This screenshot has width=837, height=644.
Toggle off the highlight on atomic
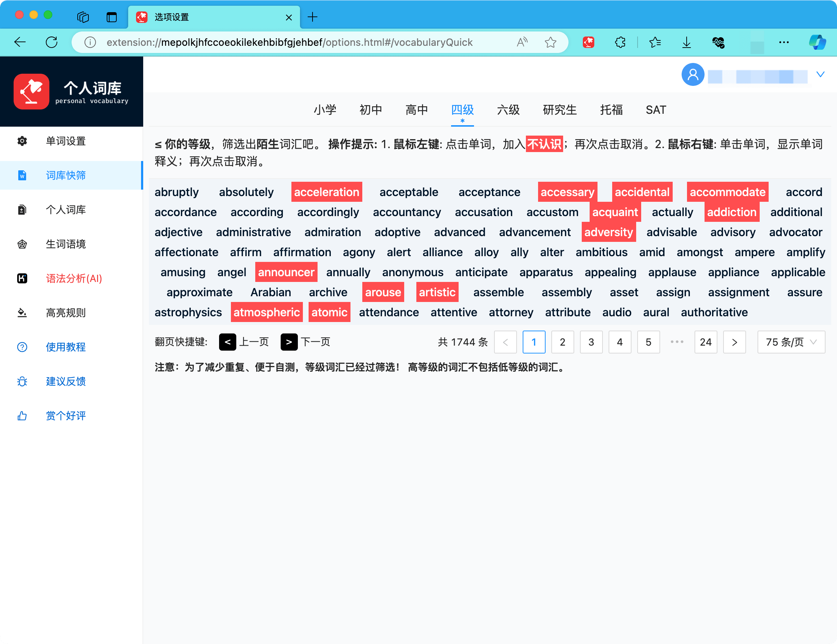(329, 312)
